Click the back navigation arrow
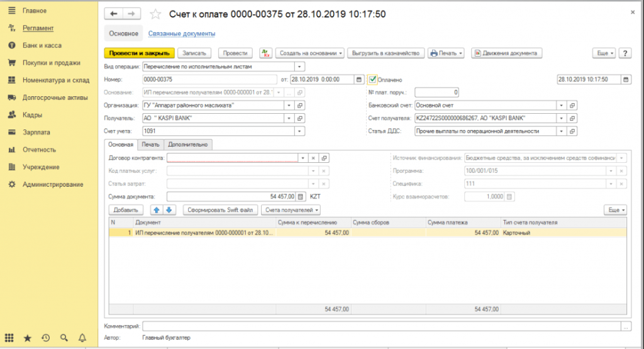 tap(114, 14)
